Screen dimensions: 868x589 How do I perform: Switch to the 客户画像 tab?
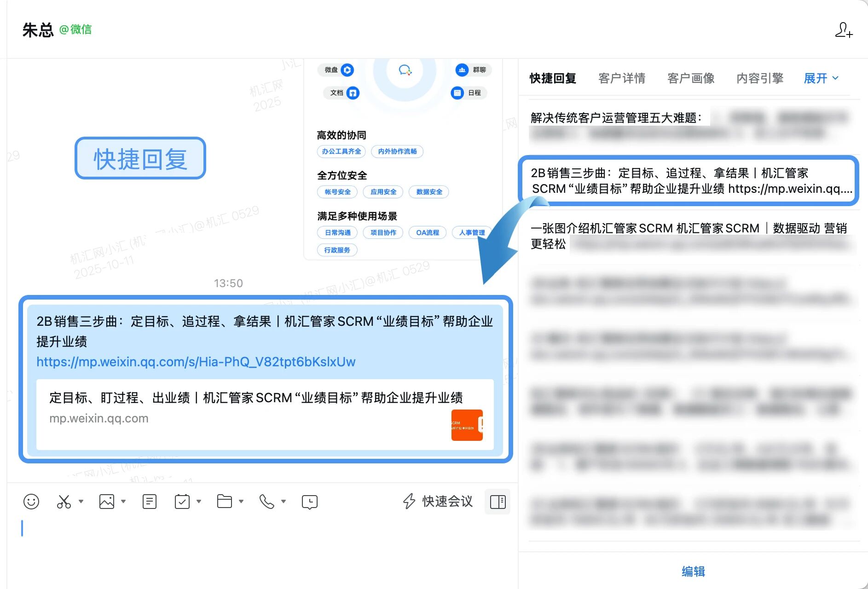(x=691, y=78)
